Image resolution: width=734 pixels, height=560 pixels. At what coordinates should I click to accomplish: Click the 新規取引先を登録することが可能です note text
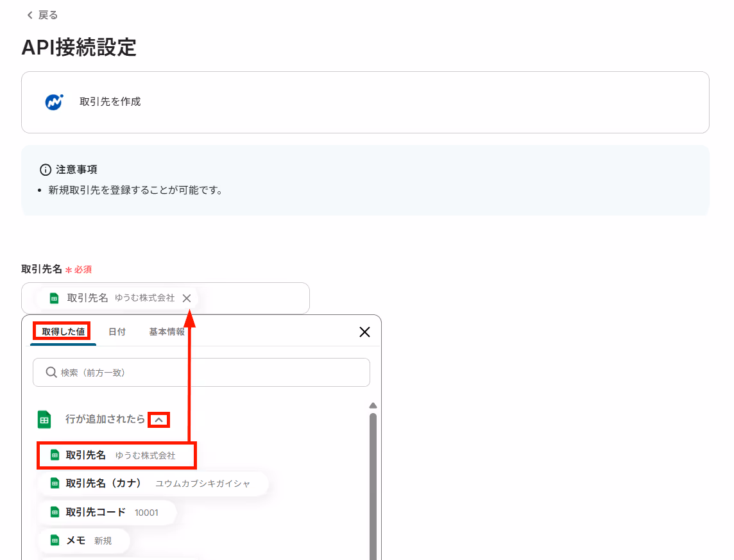point(136,191)
